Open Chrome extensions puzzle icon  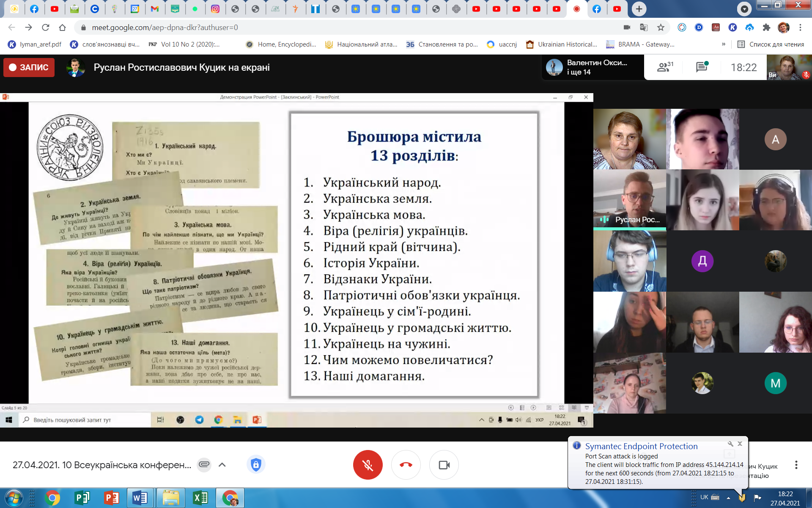pyautogui.click(x=766, y=28)
